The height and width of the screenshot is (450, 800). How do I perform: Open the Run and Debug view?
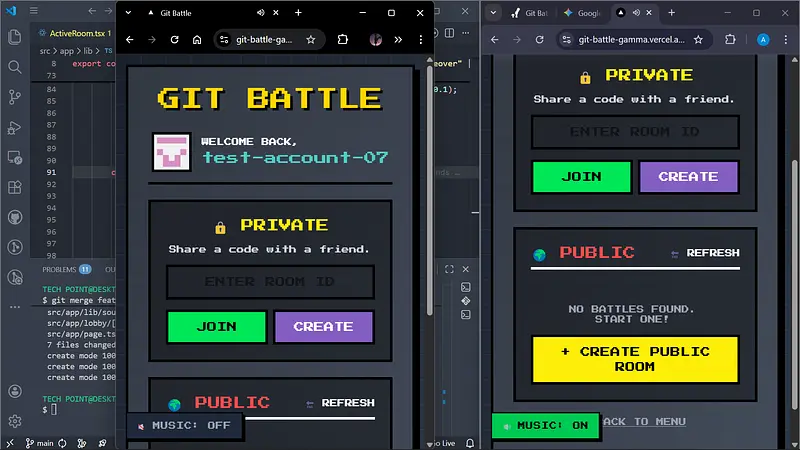(14, 127)
